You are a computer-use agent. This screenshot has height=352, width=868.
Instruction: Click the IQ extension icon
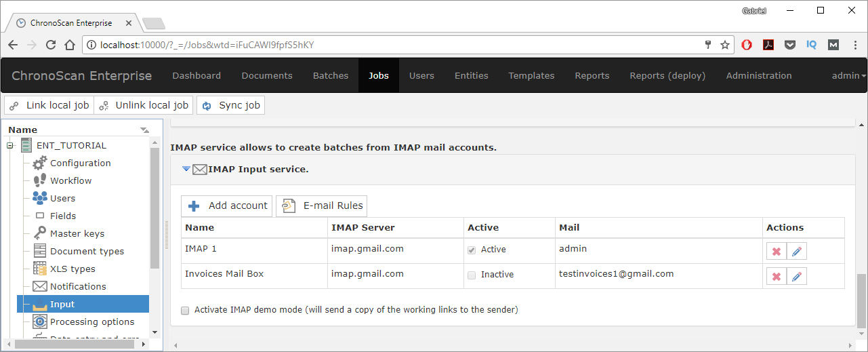812,45
